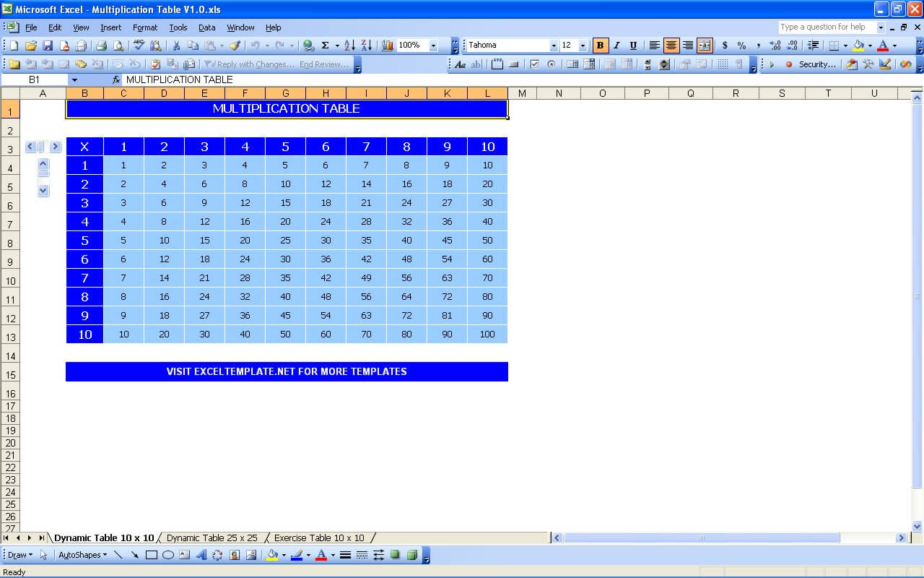
Task: Toggle Bold formatting
Action: coord(600,46)
